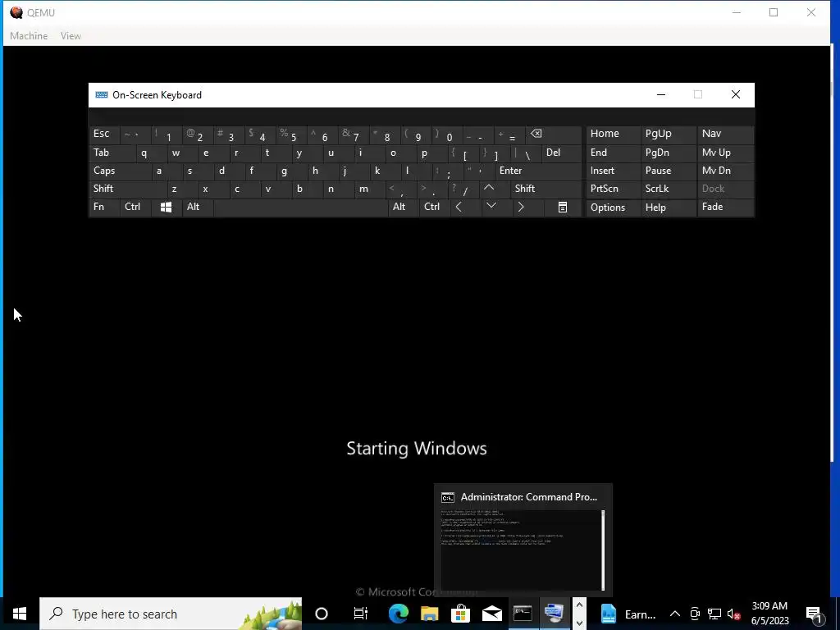Click the Tab key on On-Screen Keyboard

click(112, 153)
